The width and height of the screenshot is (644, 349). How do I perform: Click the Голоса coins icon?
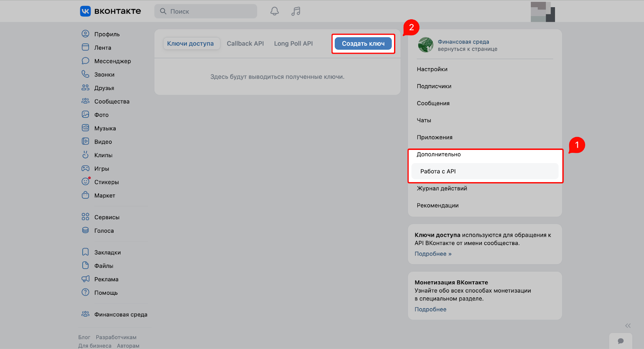85,231
